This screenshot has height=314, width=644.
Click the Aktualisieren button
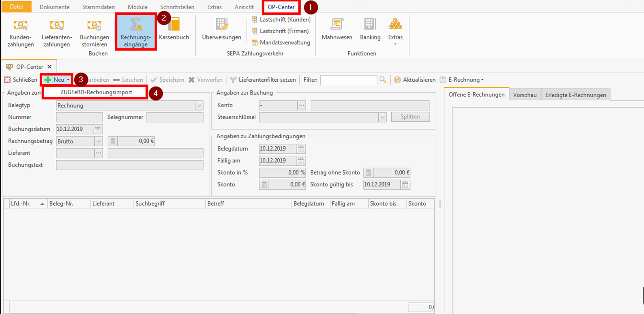coord(415,80)
